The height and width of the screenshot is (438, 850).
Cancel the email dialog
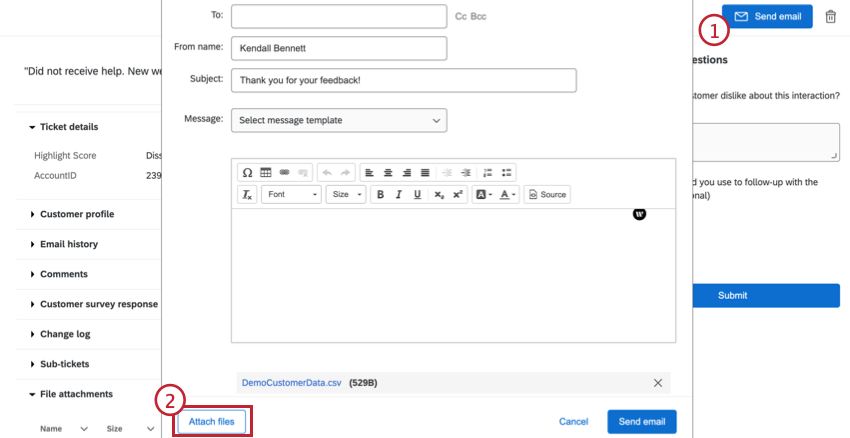tap(574, 422)
